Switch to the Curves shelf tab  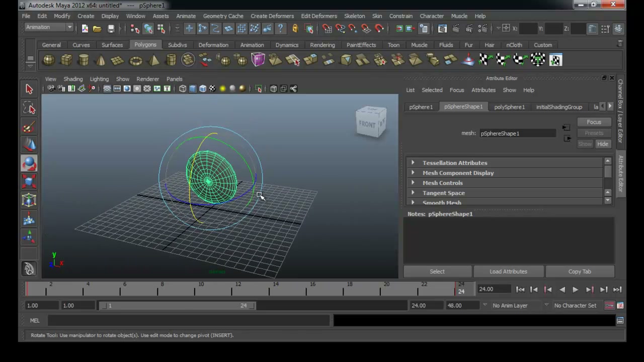click(81, 45)
